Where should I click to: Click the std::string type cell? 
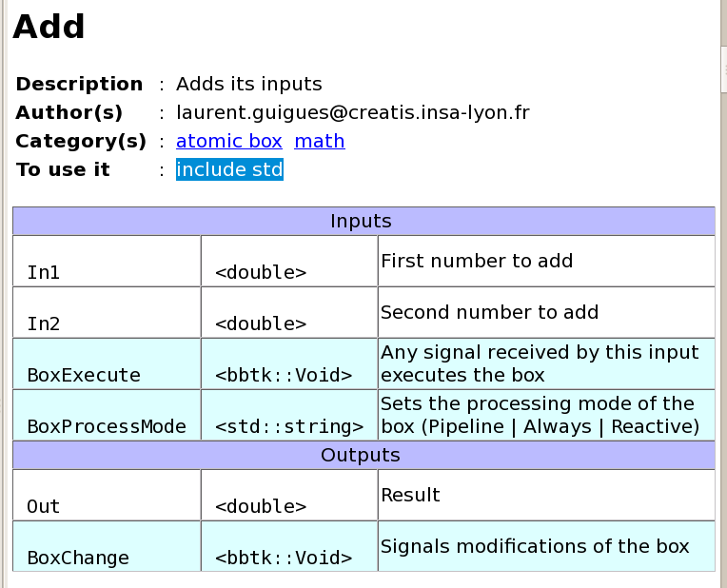[289, 415]
